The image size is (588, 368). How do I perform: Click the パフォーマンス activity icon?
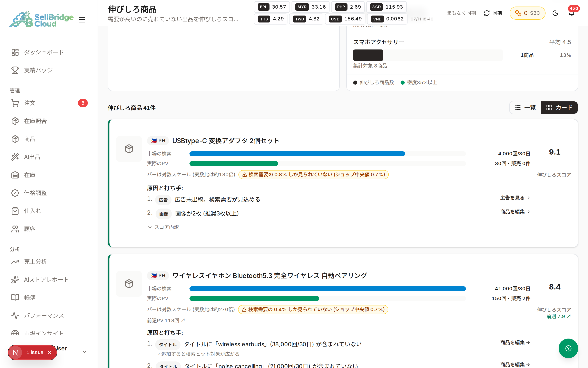click(x=15, y=316)
